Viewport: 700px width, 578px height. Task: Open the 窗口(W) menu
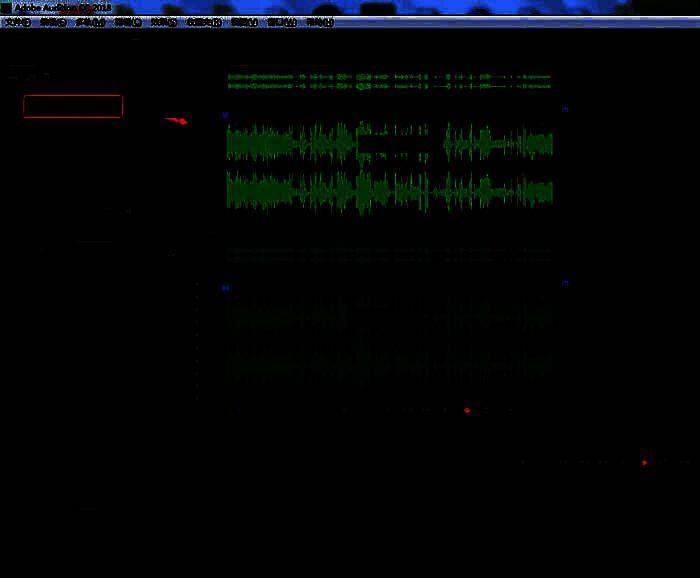point(281,22)
